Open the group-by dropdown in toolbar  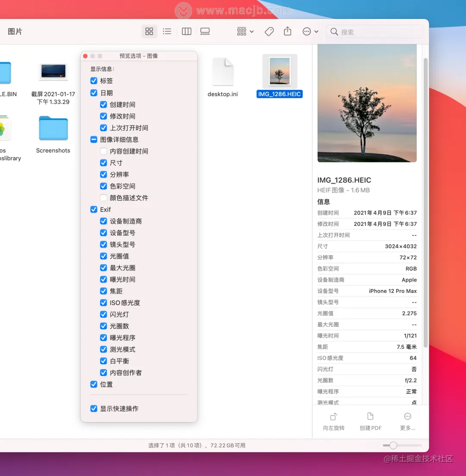(x=245, y=31)
